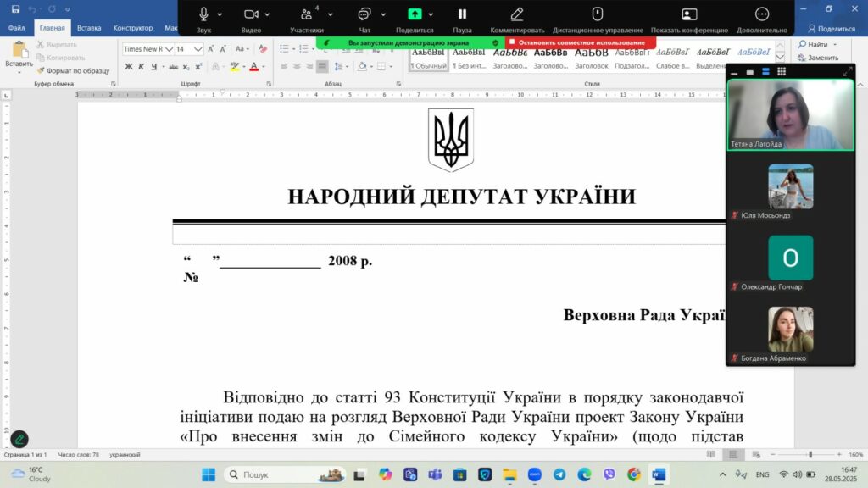Click the red font color button
868x488 pixels.
[x=254, y=67]
